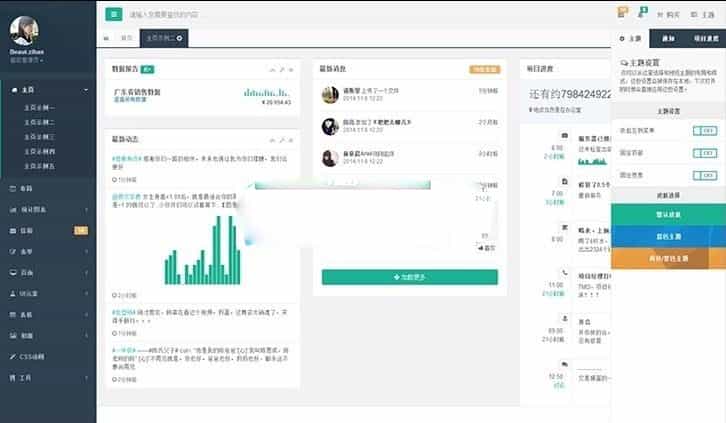Image resolution: width=726 pixels, height=423 pixels.
Task: Click the green load more messages button
Action: (410, 277)
